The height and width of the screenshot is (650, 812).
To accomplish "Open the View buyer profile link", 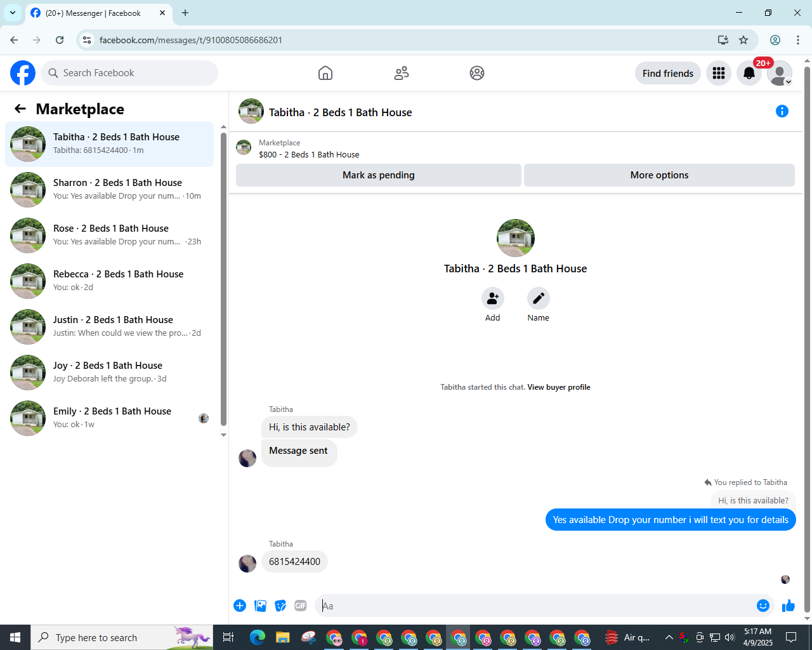I will click(559, 387).
